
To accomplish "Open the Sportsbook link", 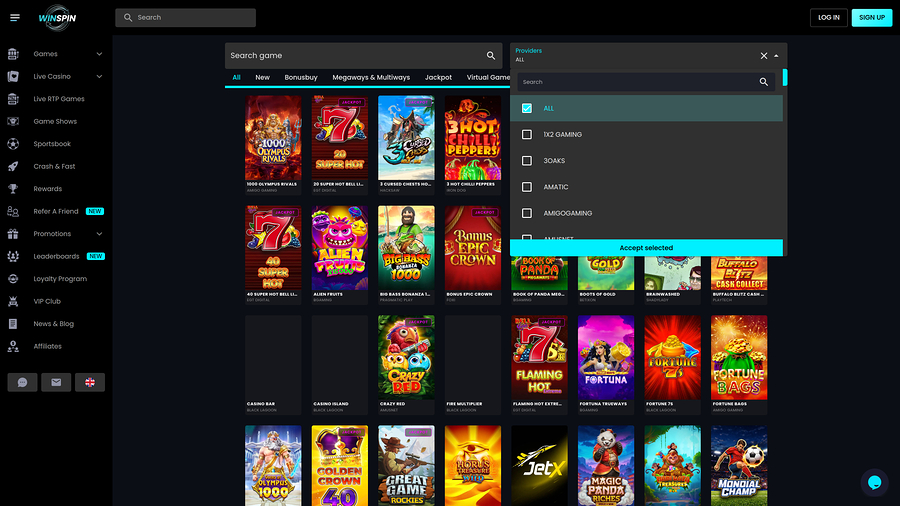I will pos(52,144).
